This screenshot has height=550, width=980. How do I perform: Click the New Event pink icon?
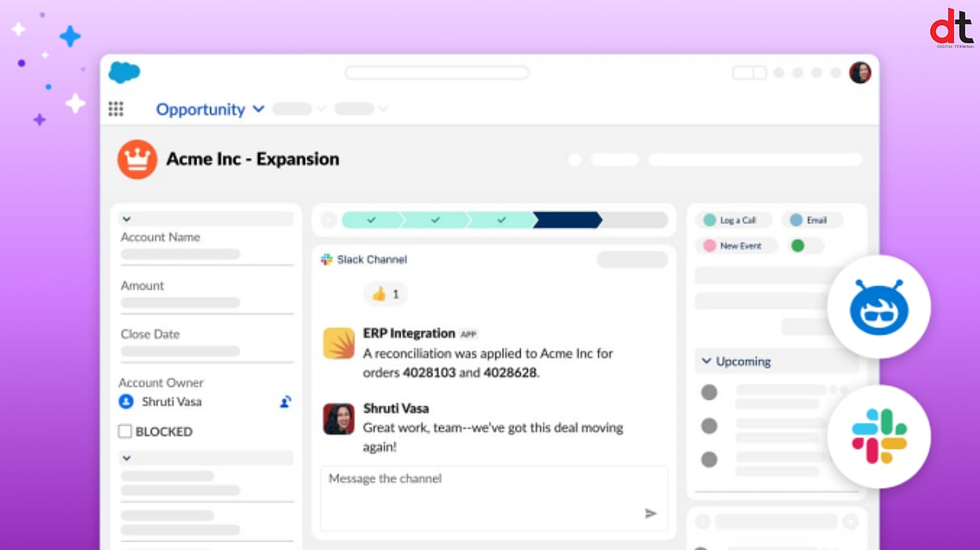(x=709, y=245)
